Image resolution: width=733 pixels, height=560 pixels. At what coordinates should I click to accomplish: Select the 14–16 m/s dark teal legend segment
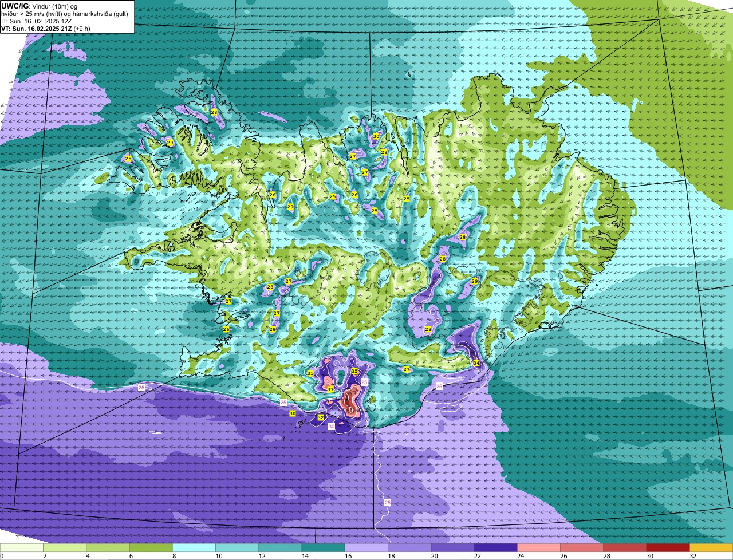tap(324, 547)
